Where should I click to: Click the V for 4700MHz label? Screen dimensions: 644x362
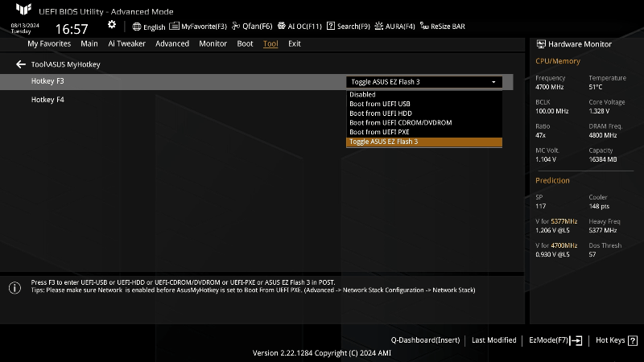point(556,246)
